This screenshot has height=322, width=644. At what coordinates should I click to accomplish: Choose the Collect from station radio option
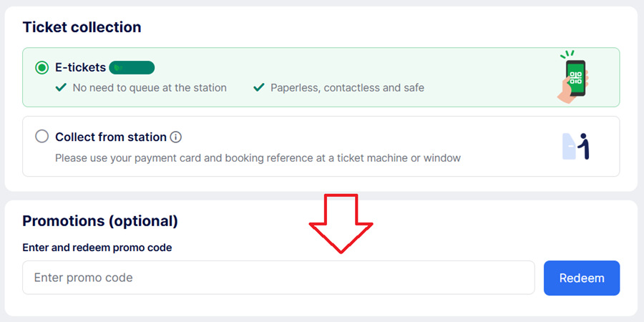[x=42, y=137]
